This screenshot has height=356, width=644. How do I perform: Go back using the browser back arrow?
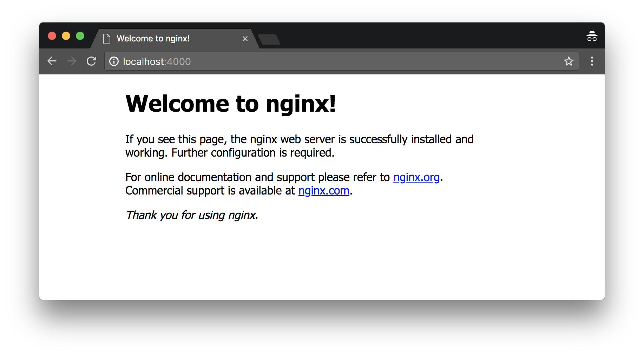52,61
